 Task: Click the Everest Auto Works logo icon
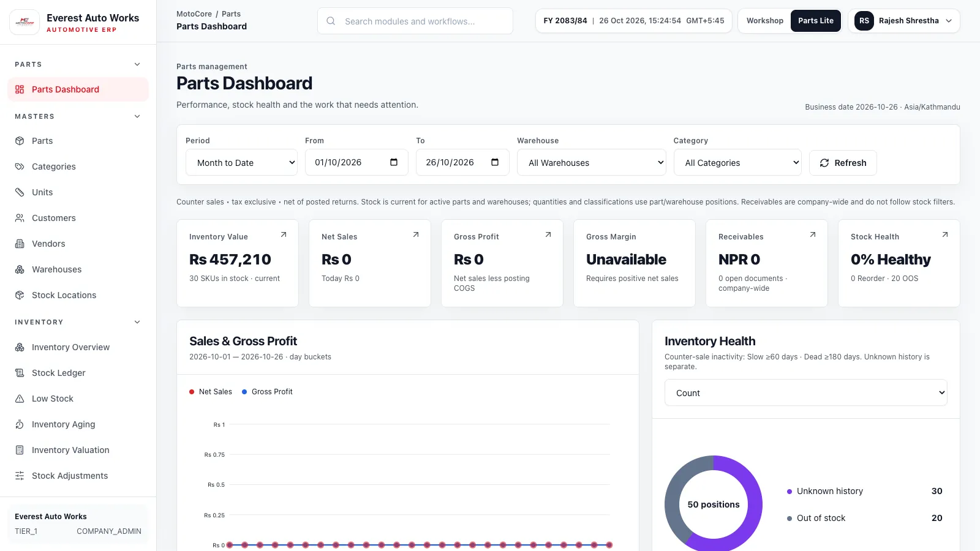pyautogui.click(x=24, y=23)
